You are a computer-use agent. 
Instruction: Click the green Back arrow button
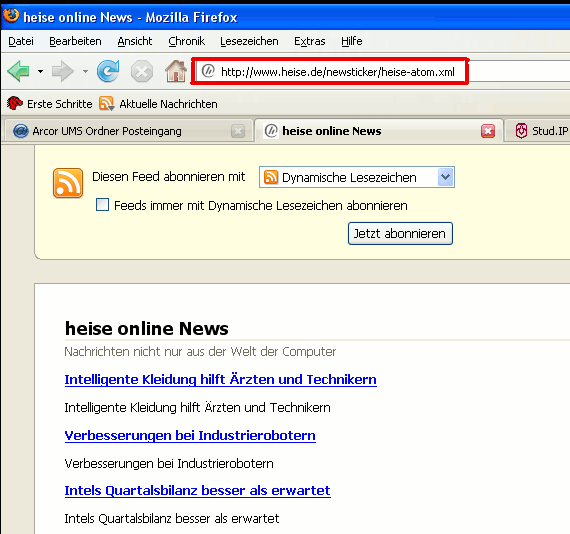tap(19, 71)
